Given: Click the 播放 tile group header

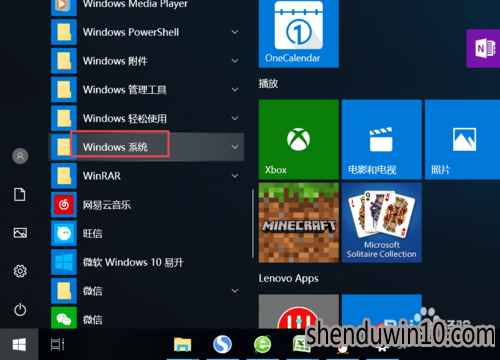Looking at the screenshot, I should point(268,83).
